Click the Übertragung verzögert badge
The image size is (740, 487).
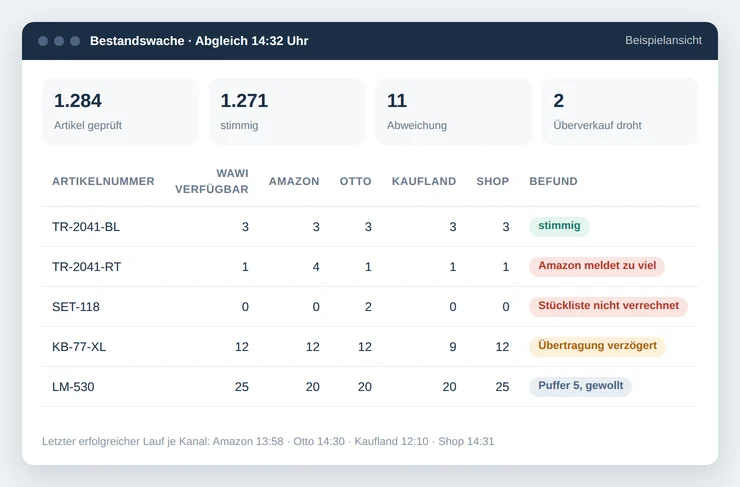pyautogui.click(x=597, y=346)
